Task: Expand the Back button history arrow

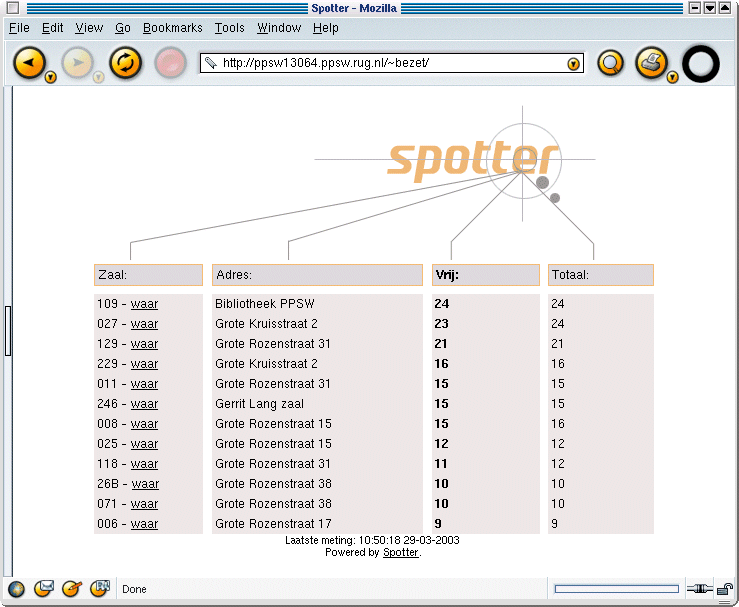Action: tap(50, 77)
